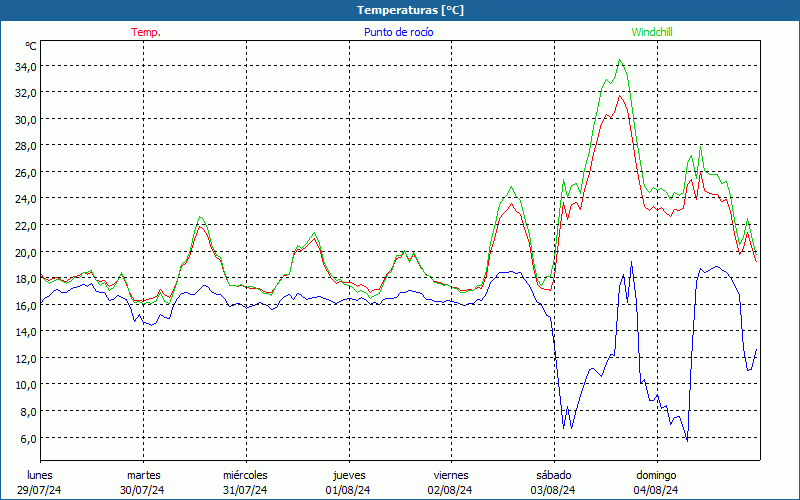Click the red temperature peak near 32 on sábado
Image resolution: width=800 pixels, height=500 pixels.
pyautogui.click(x=620, y=95)
